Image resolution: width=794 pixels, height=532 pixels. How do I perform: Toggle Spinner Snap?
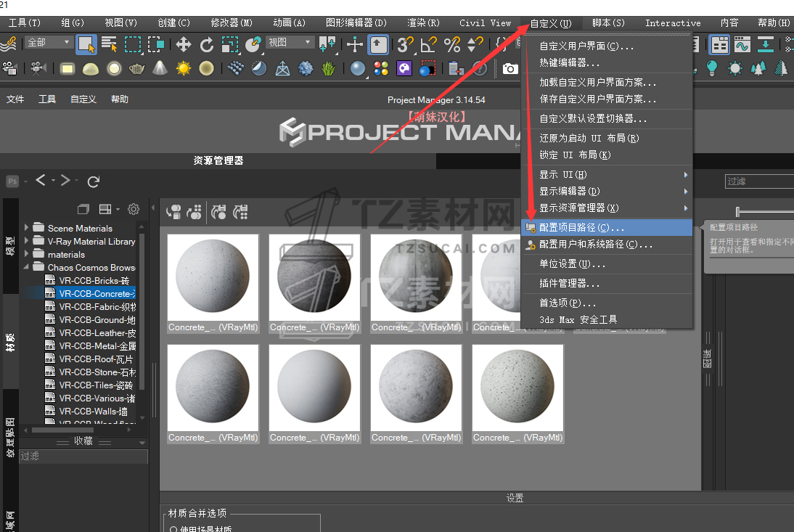[x=475, y=44]
